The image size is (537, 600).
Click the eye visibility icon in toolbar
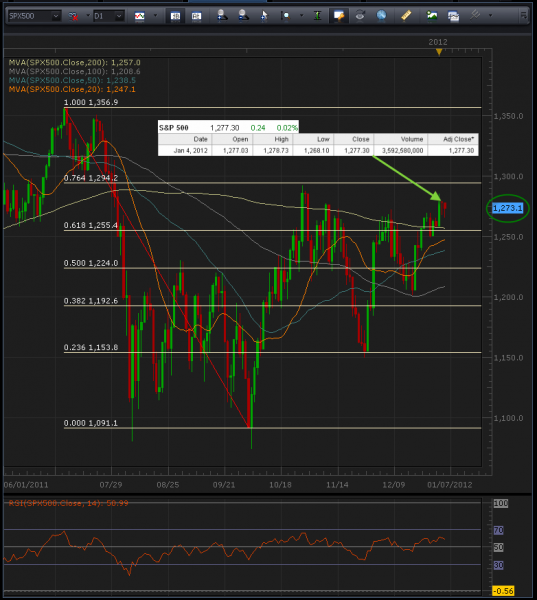(x=360, y=16)
